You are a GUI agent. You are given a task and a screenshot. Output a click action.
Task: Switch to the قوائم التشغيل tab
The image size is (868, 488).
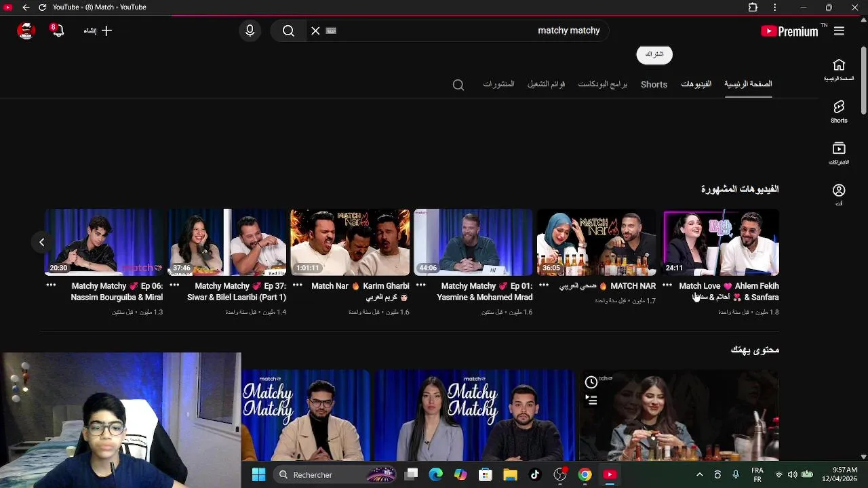546,84
